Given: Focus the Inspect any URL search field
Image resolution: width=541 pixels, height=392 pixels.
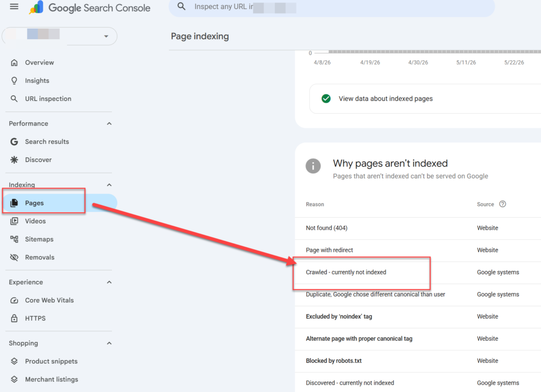Looking at the screenshot, I should [x=332, y=7].
